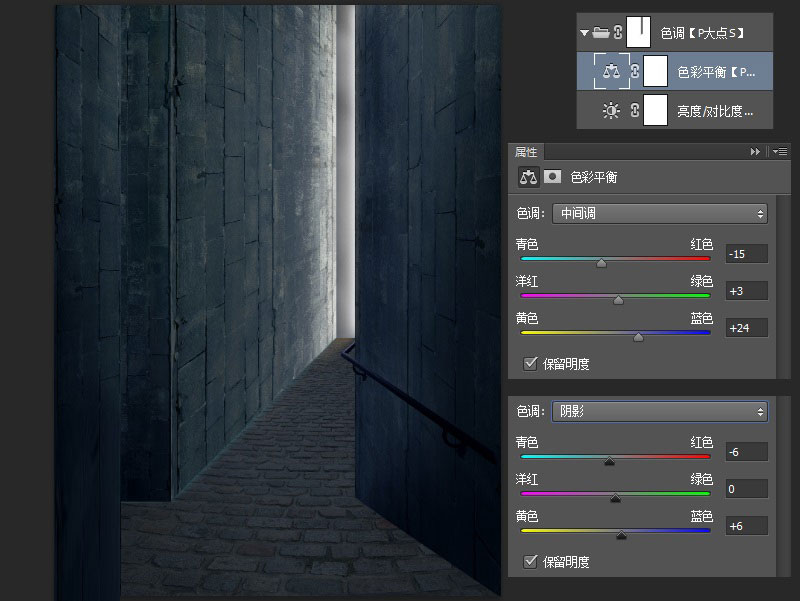The width and height of the screenshot is (800, 601).
Task: Collapse panel with double-arrow icon
Action: point(755,152)
